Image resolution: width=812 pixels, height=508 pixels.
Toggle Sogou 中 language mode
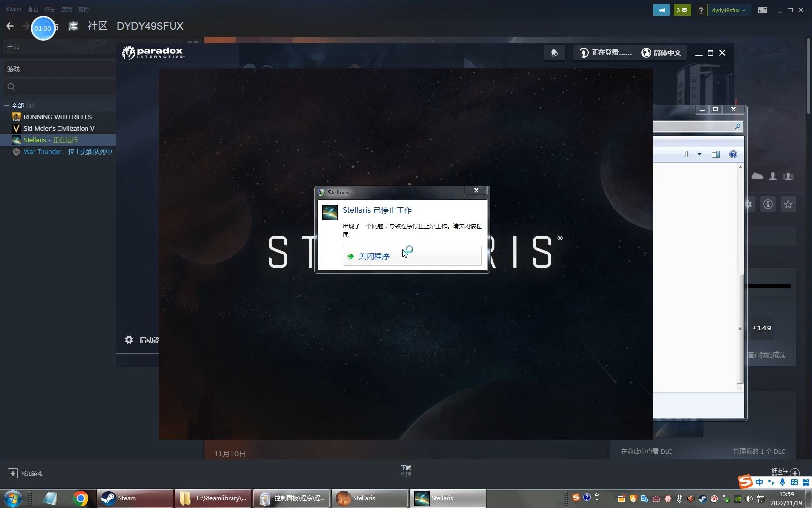coord(759,482)
